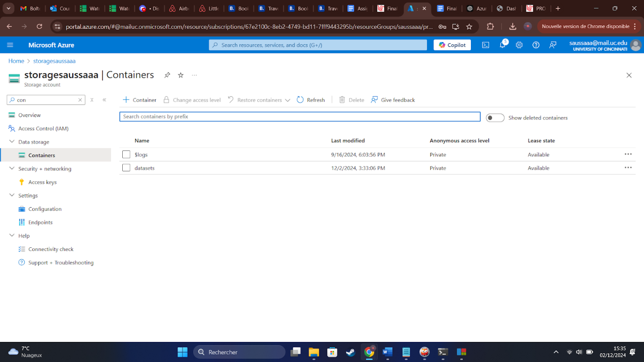The height and width of the screenshot is (362, 644).
Task: Collapse the Data storage group
Action: point(12,142)
